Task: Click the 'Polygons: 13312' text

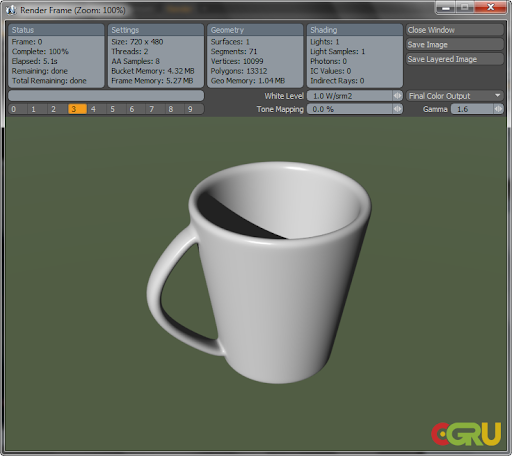Action: pyautogui.click(x=239, y=71)
